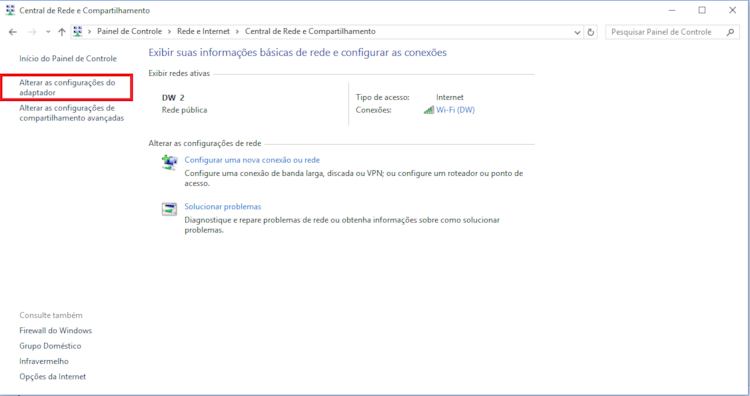Open Solucionar problemas link
The width and height of the screenshot is (750, 396).
tap(223, 207)
